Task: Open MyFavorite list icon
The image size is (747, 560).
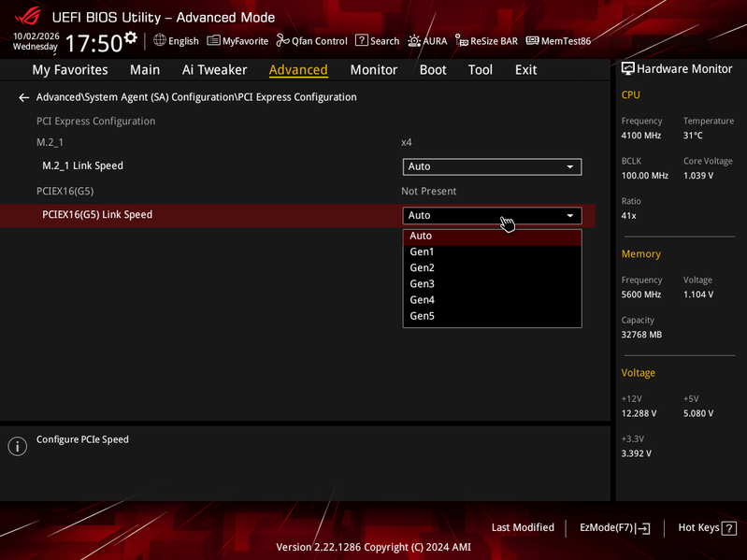Action: click(213, 40)
